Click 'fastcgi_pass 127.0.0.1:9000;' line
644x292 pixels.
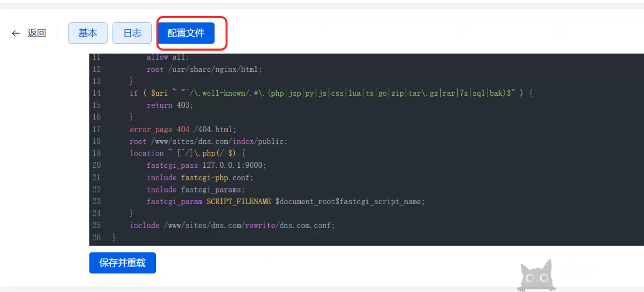pyautogui.click(x=207, y=165)
